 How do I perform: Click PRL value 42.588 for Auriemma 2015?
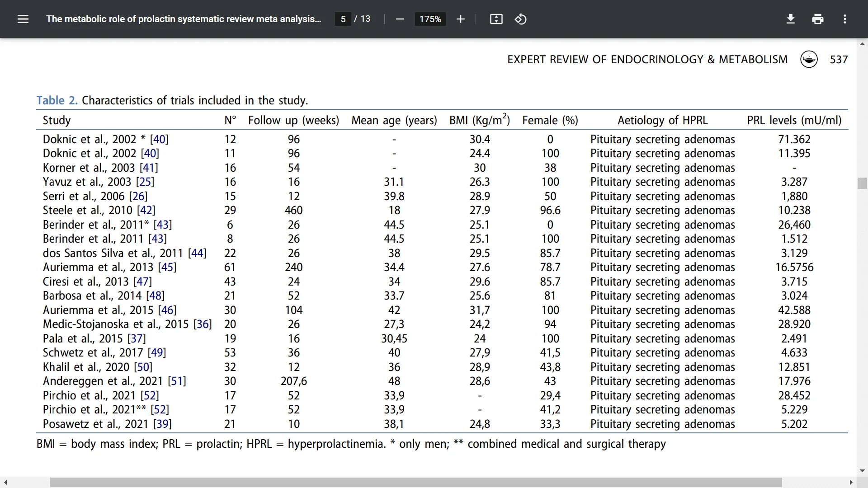click(x=794, y=310)
